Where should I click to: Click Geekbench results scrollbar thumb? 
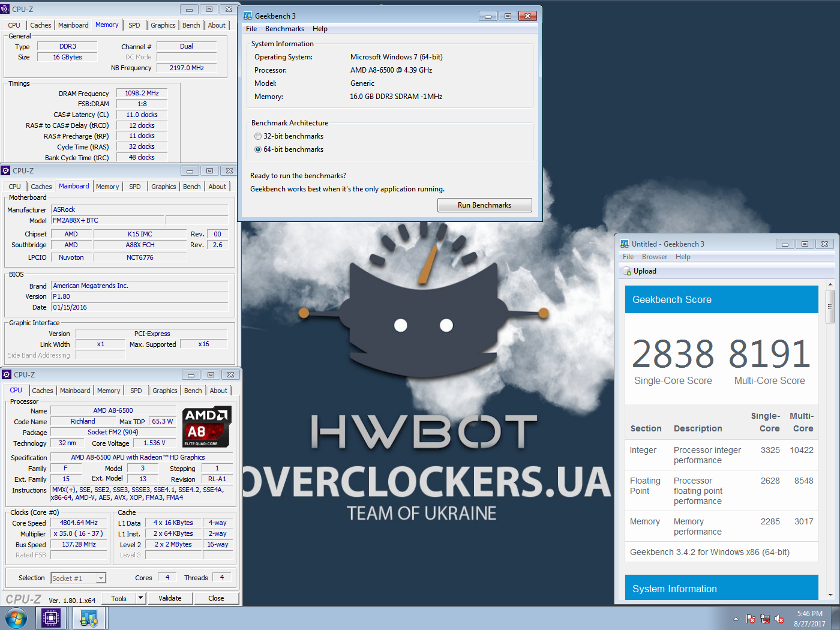click(830, 307)
